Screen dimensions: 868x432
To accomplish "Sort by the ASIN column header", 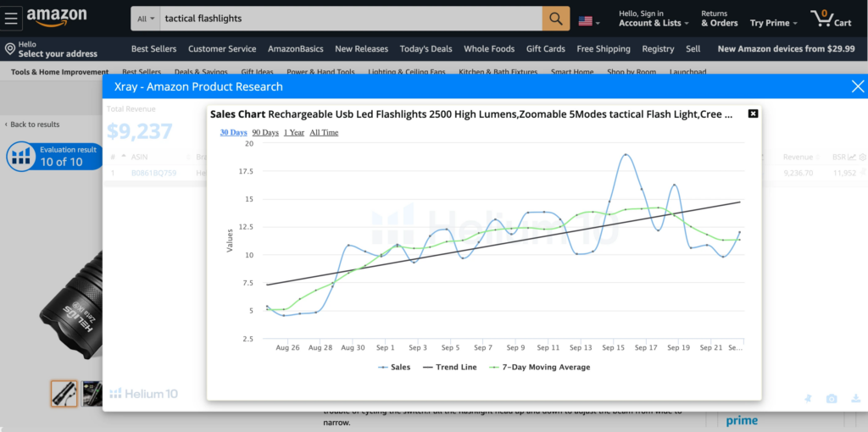I will point(140,157).
